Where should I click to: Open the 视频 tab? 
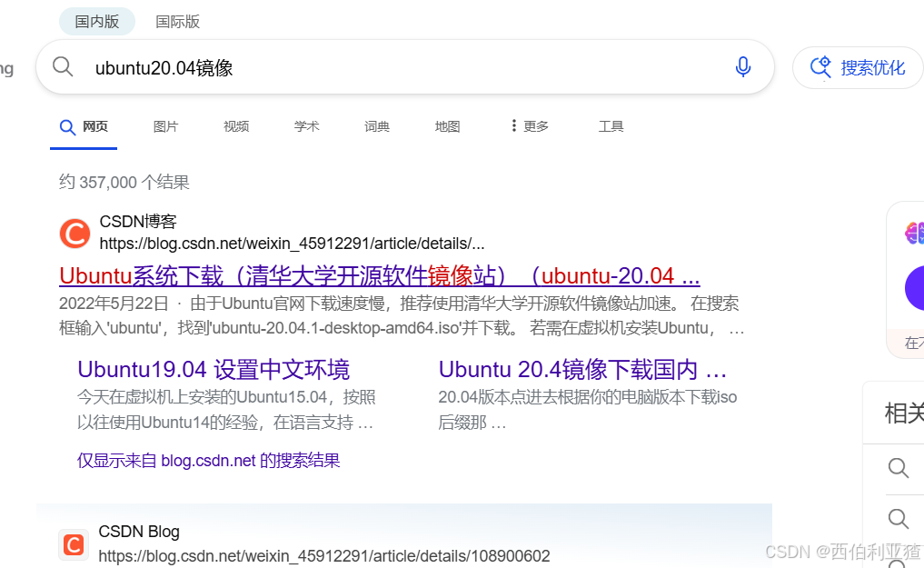tap(236, 126)
